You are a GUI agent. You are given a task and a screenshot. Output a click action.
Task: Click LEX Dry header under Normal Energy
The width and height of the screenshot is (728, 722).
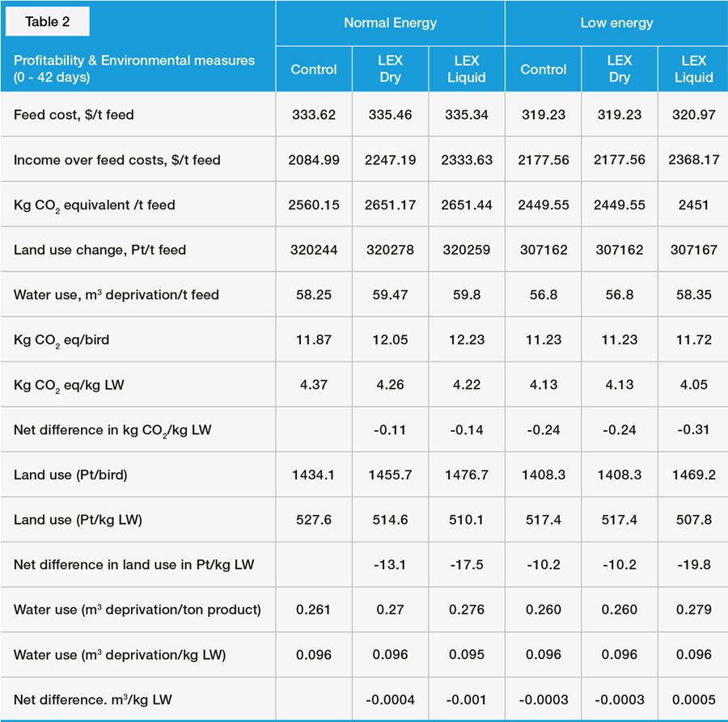click(390, 69)
